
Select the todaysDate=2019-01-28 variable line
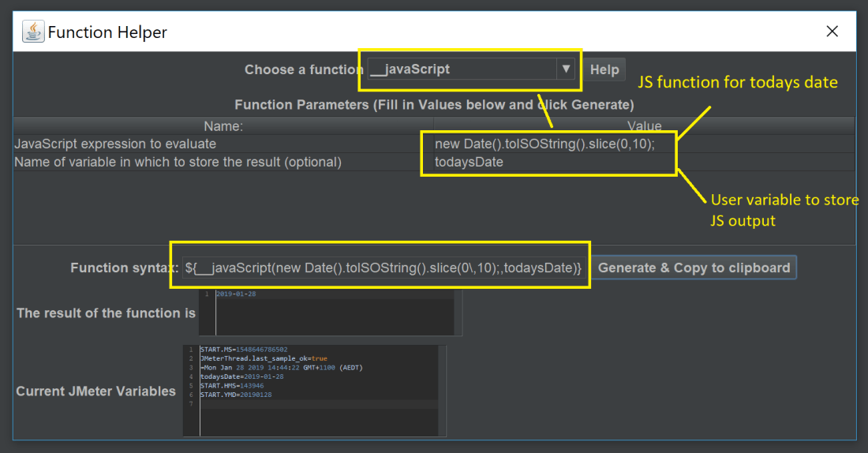point(242,376)
